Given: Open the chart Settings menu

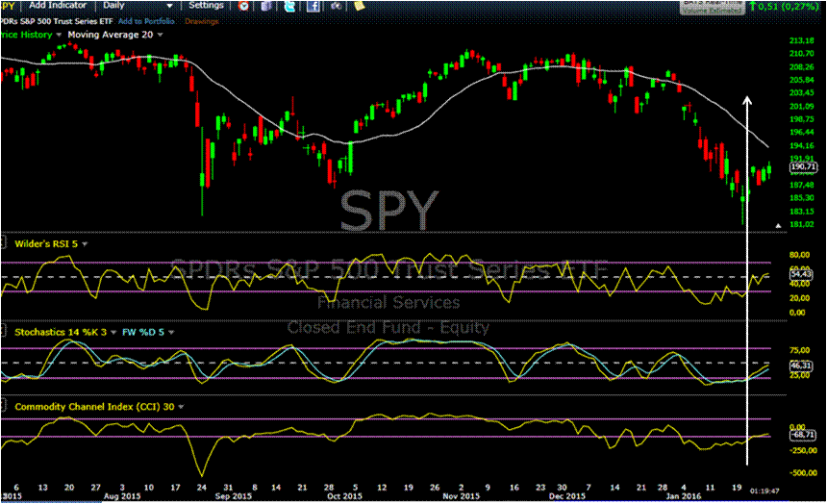Looking at the screenshot, I should [x=206, y=5].
